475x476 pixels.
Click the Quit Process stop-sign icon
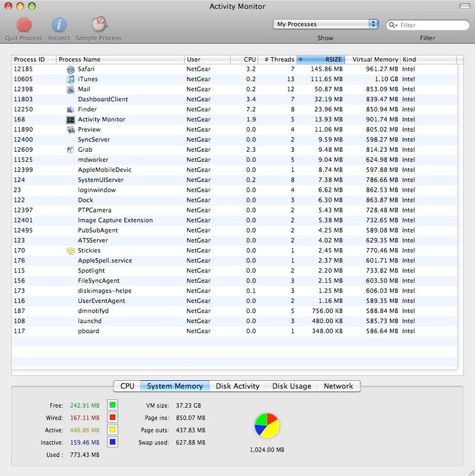tap(24, 24)
